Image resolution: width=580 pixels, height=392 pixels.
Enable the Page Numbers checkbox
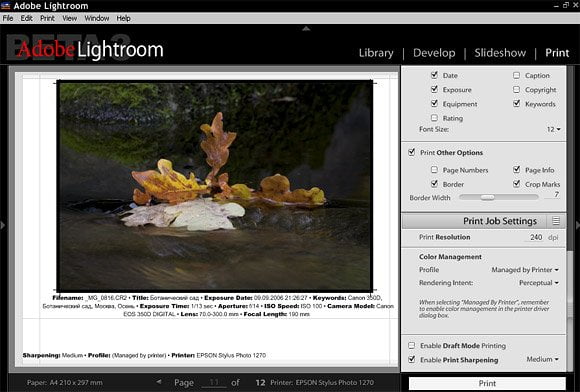434,170
